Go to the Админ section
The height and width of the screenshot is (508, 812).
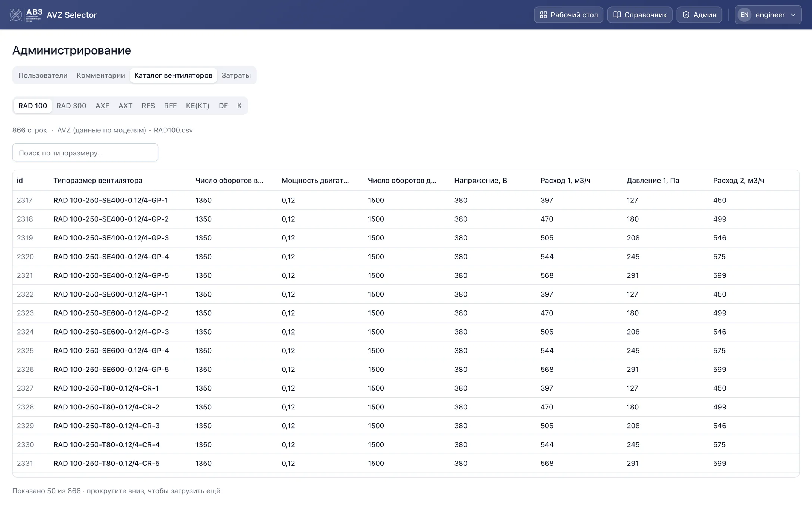(x=699, y=15)
